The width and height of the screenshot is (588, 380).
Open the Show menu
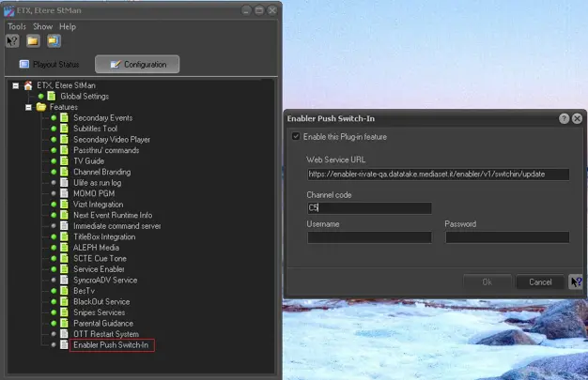42,26
